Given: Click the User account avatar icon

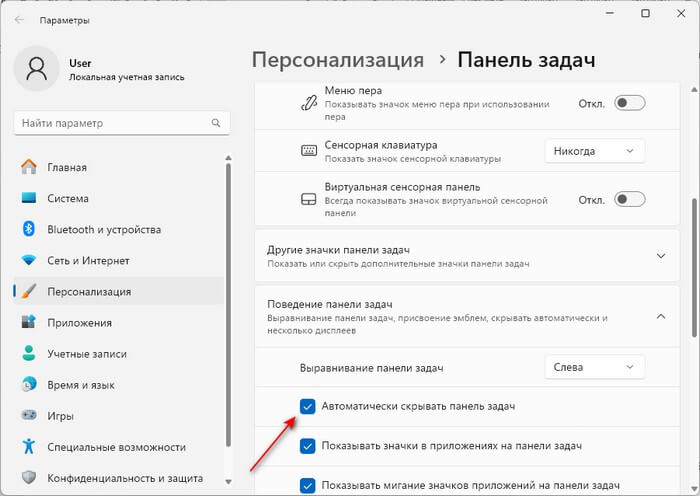Looking at the screenshot, I should (36, 71).
